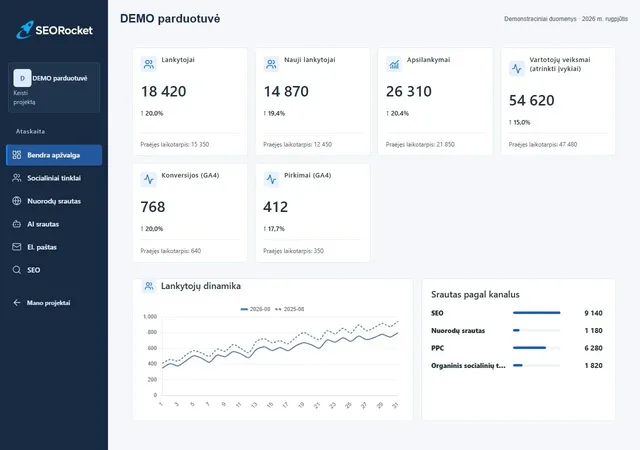Click the SEO magnifier icon
The width and height of the screenshot is (640, 450).
tap(17, 270)
